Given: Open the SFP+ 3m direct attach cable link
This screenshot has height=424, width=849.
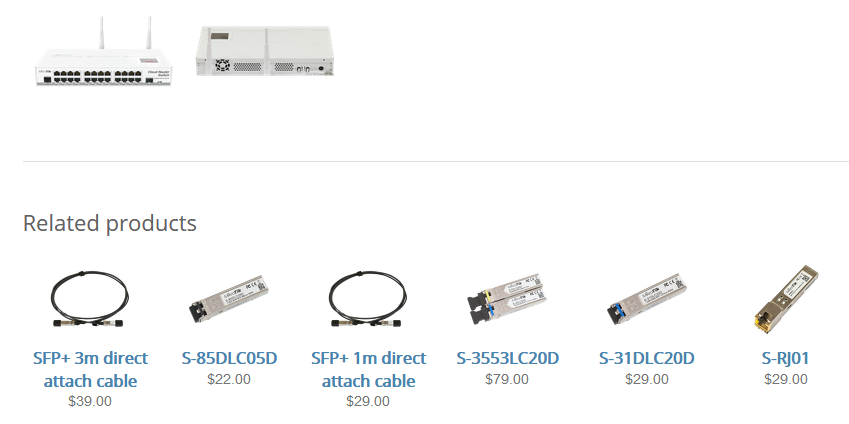Looking at the screenshot, I should 90,369.
